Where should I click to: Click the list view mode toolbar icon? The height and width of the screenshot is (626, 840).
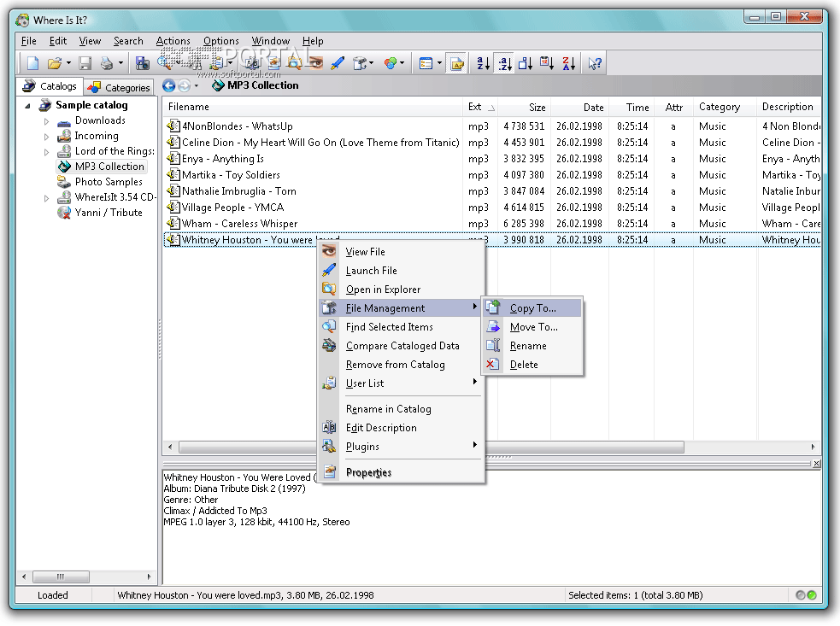point(426,63)
